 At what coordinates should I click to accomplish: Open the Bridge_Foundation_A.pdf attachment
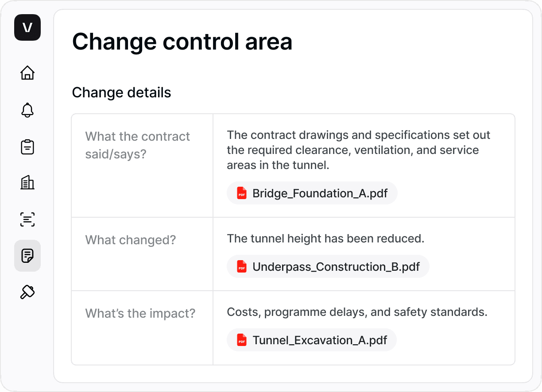(320, 193)
